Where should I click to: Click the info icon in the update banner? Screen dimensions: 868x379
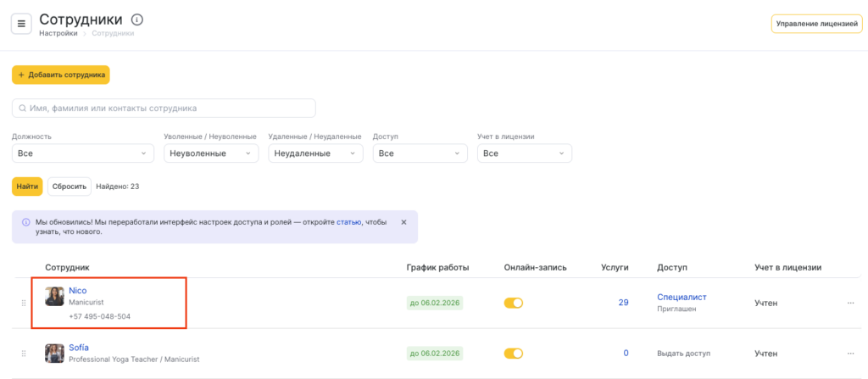coord(25,222)
